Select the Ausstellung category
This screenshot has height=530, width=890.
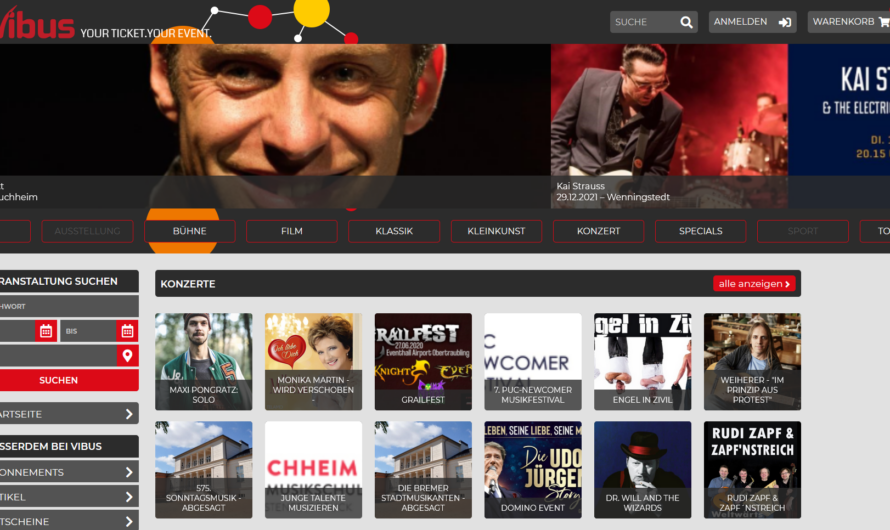pyautogui.click(x=87, y=231)
